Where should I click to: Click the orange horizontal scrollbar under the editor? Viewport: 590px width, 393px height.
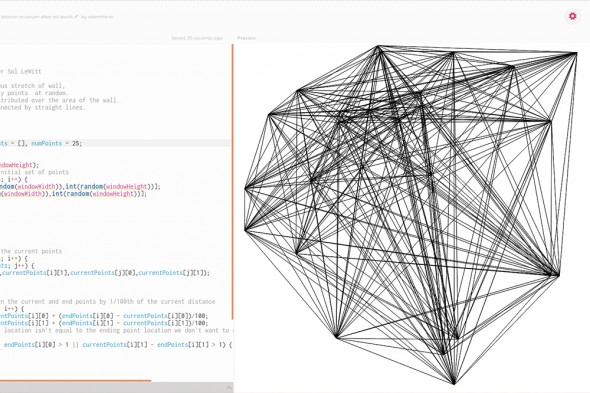pyautogui.click(x=75, y=381)
